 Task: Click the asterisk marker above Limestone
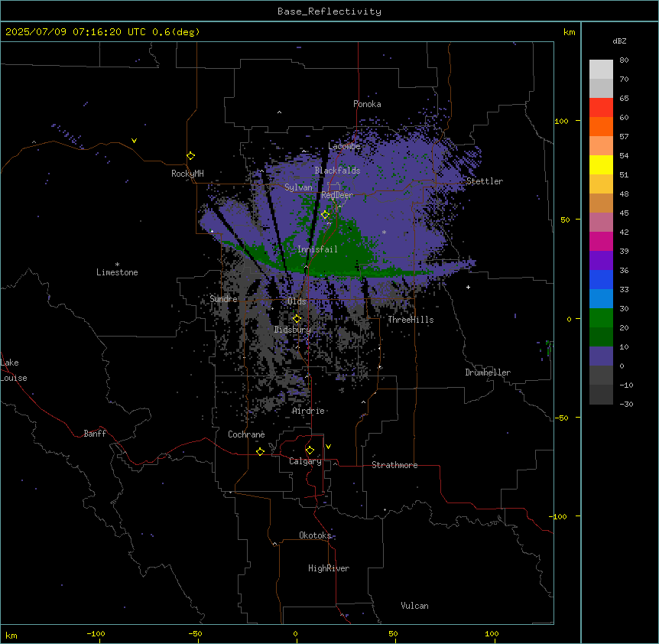[x=117, y=265]
